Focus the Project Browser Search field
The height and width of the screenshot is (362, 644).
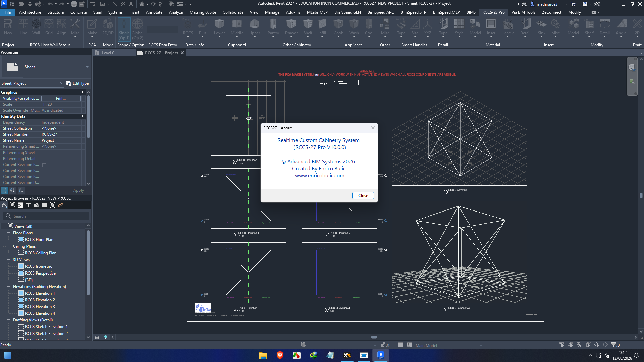tap(46, 216)
